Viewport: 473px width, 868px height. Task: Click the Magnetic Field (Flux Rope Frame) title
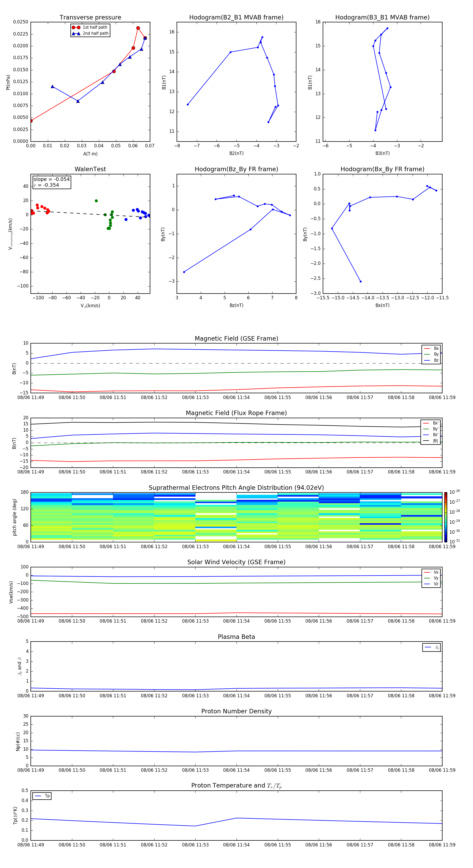coord(236,413)
